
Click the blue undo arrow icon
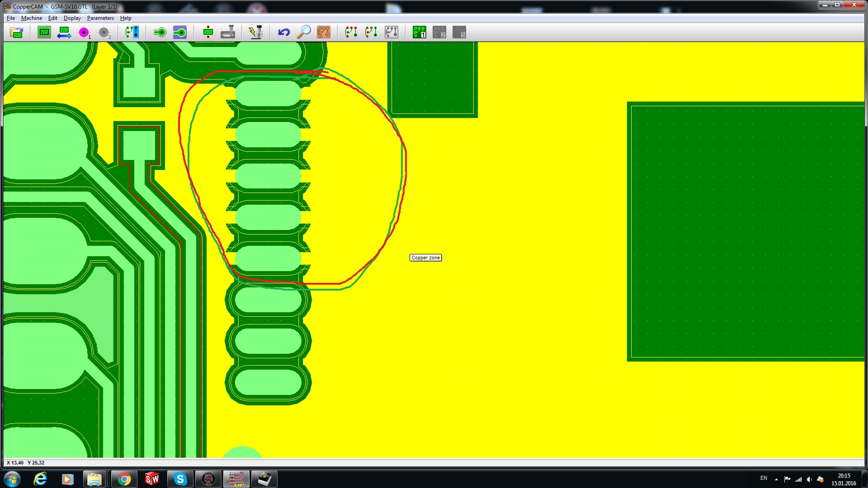point(284,33)
